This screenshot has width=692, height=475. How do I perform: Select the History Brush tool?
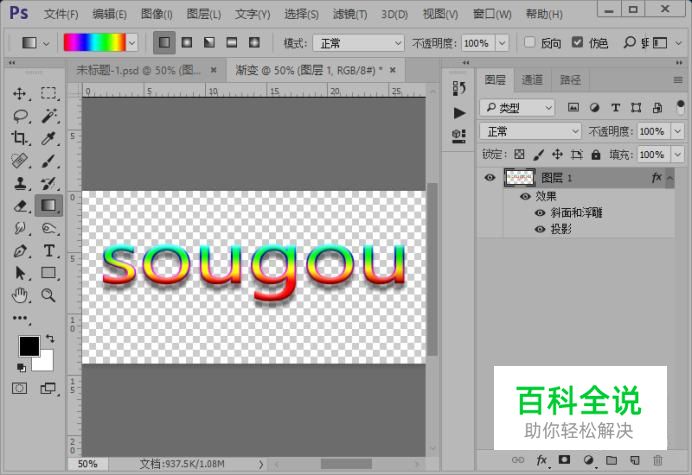click(x=49, y=183)
